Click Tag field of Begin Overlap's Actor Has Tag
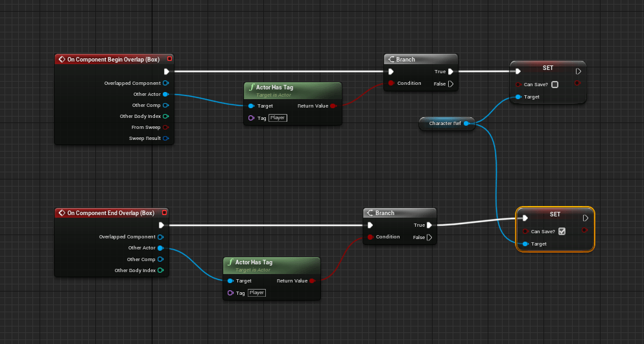Image resolution: width=644 pixels, height=344 pixels. [x=278, y=117]
